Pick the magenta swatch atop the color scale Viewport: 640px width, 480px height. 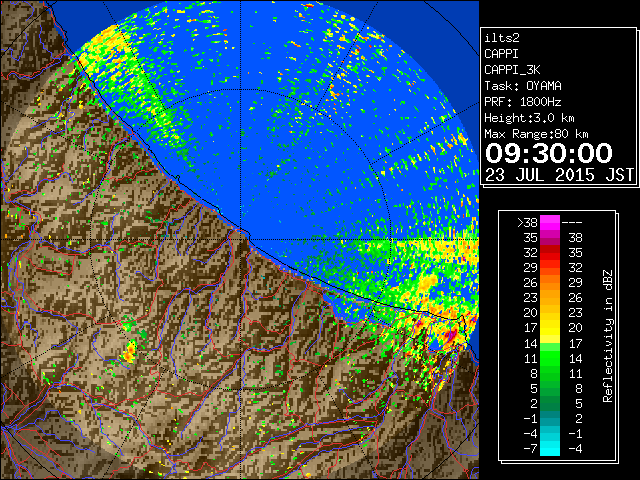tap(550, 222)
